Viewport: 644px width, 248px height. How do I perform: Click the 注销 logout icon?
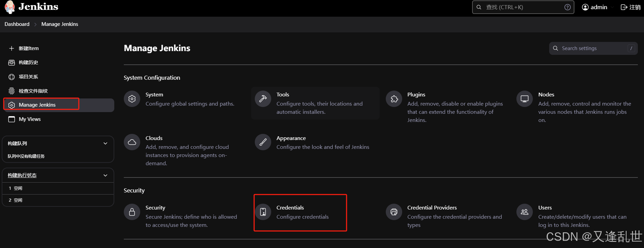624,7
